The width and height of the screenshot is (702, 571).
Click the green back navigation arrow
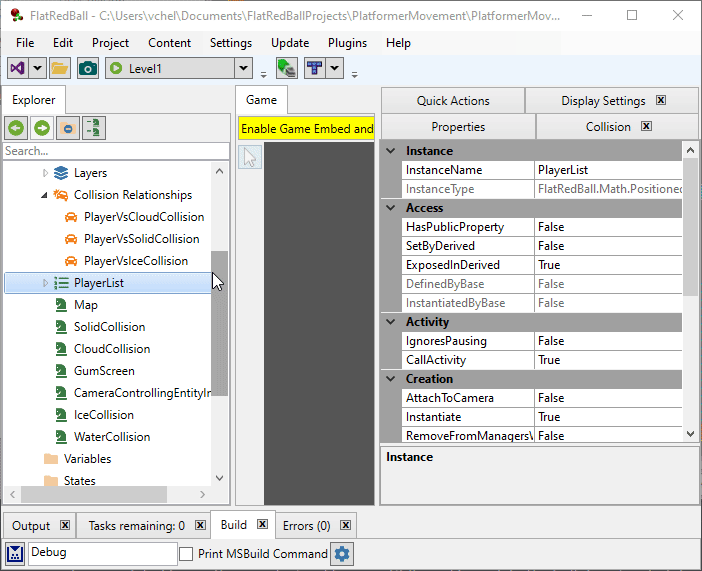(15, 128)
